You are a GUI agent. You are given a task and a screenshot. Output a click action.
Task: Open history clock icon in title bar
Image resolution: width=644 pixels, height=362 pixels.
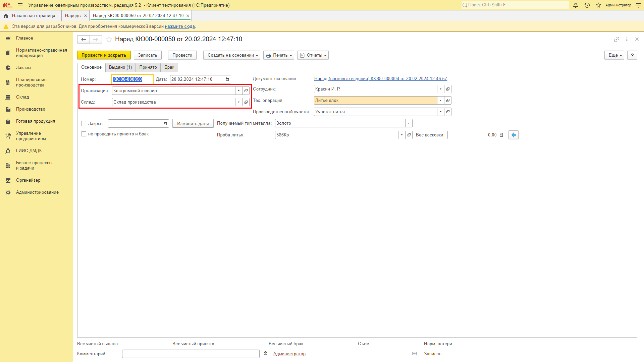587,5
